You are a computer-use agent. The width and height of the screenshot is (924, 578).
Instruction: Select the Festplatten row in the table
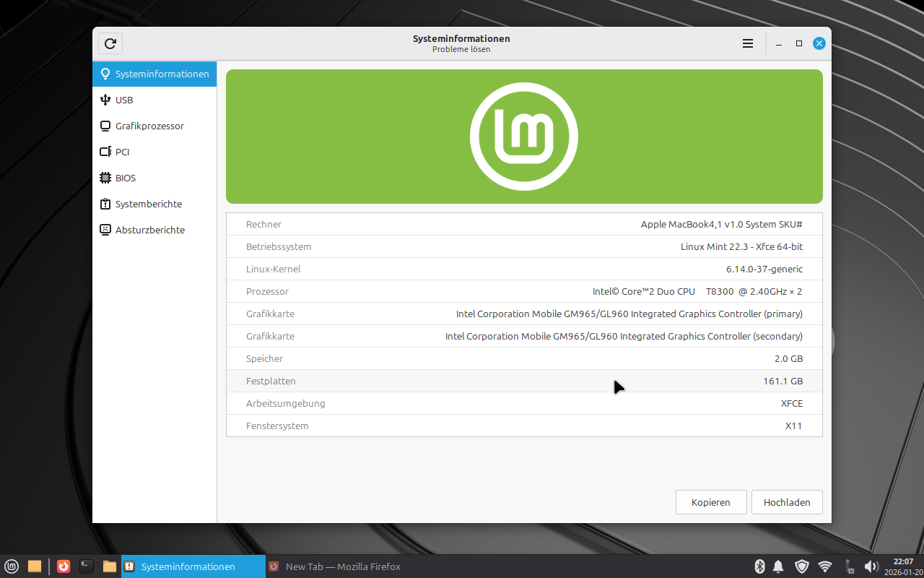click(524, 381)
